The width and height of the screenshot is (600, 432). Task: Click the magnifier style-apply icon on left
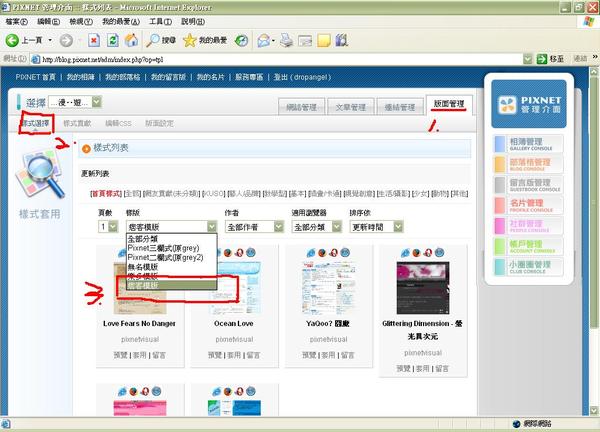(x=39, y=174)
